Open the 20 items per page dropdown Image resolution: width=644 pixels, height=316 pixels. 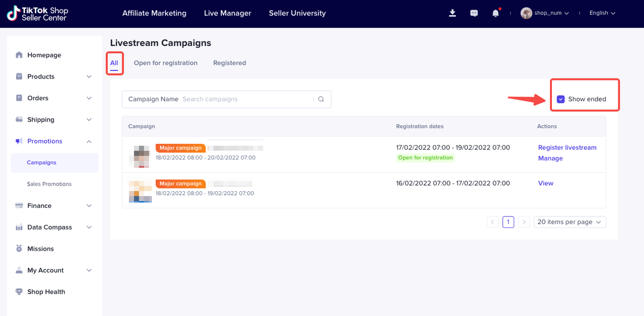[x=570, y=222]
